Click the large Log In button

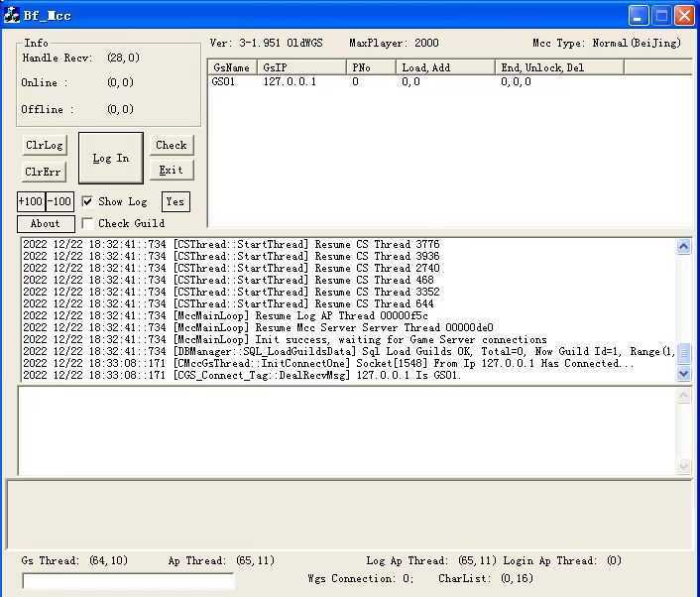point(110,158)
